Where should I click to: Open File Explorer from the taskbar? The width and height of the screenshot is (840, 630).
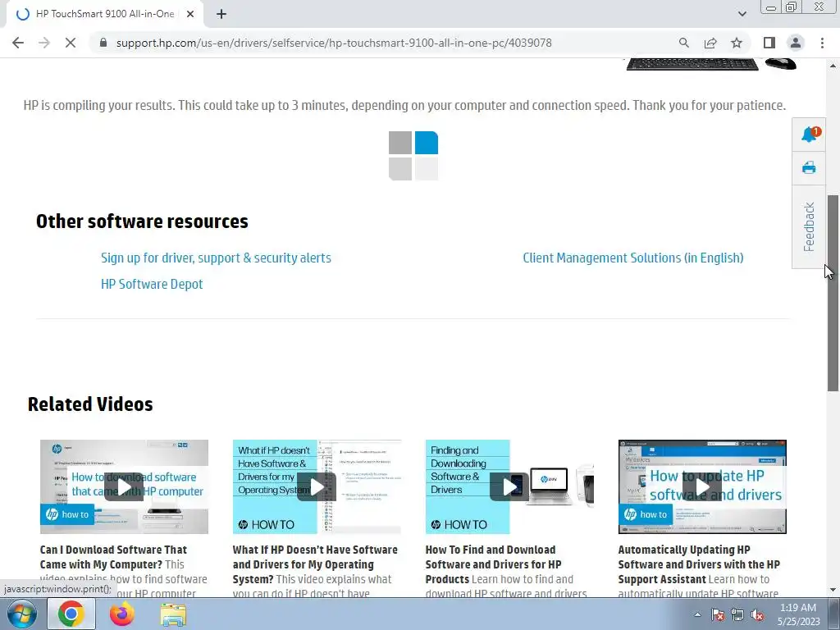[173, 614]
